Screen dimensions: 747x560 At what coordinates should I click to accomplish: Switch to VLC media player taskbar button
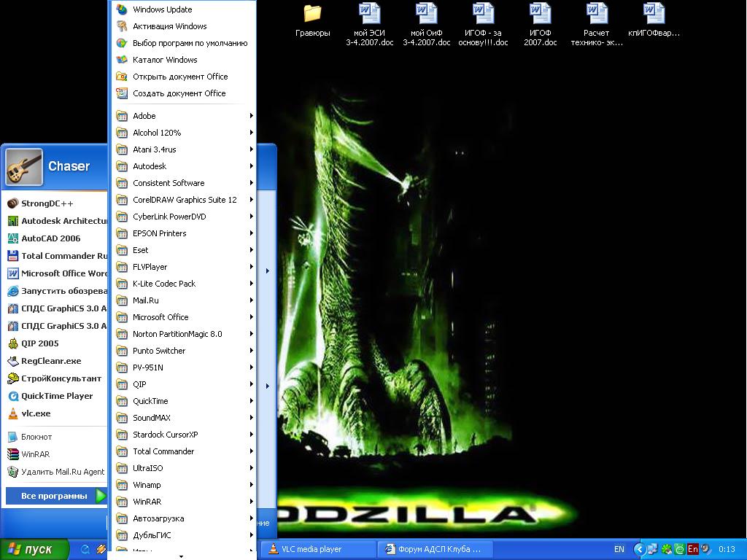click(x=318, y=549)
